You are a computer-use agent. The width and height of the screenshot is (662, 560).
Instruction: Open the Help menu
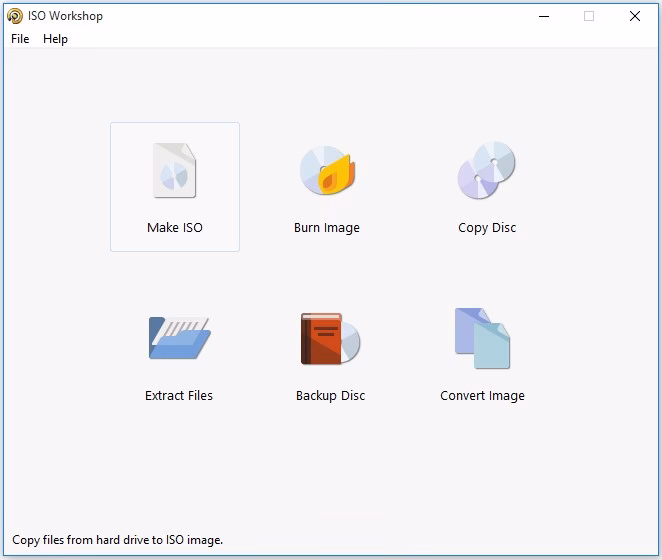pyautogui.click(x=56, y=39)
